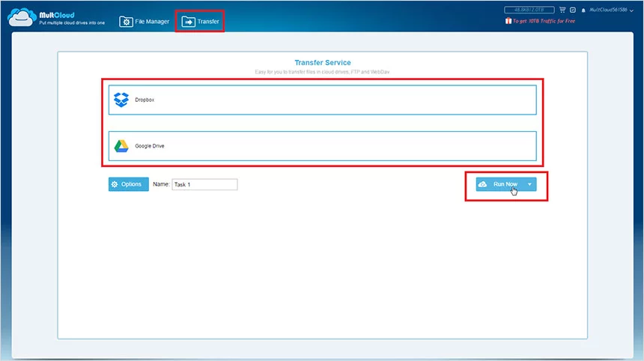Click the Transfer arrow folder icon

[x=188, y=22]
